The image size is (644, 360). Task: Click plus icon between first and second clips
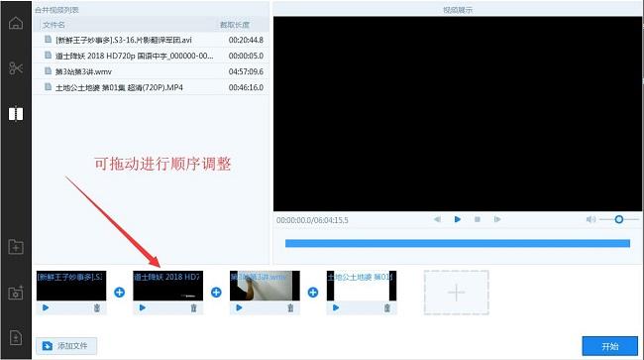pos(120,293)
